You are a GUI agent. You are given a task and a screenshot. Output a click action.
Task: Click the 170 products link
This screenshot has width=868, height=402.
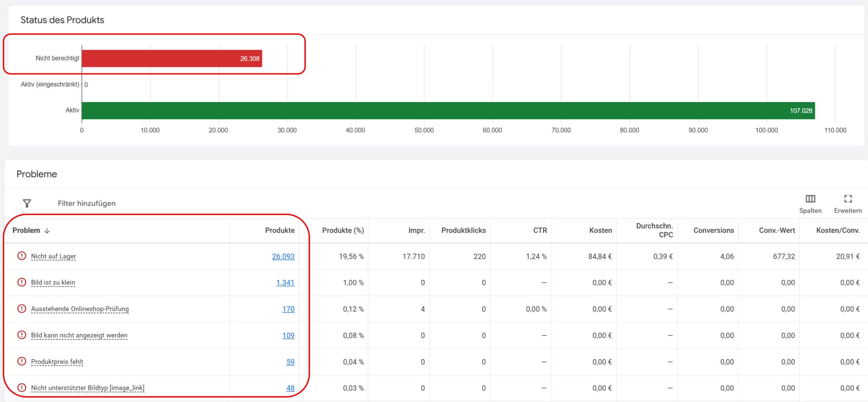(x=288, y=309)
